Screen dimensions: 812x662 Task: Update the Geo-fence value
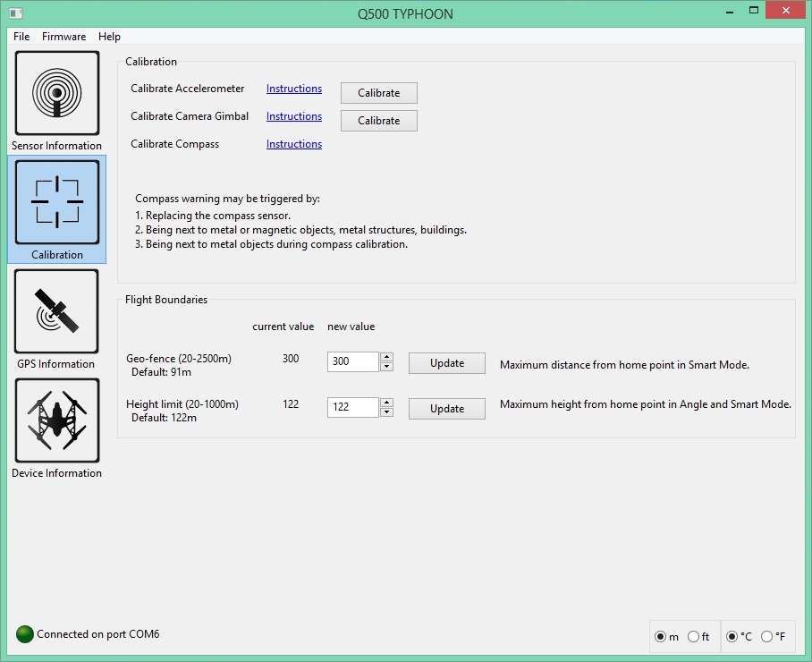point(447,363)
